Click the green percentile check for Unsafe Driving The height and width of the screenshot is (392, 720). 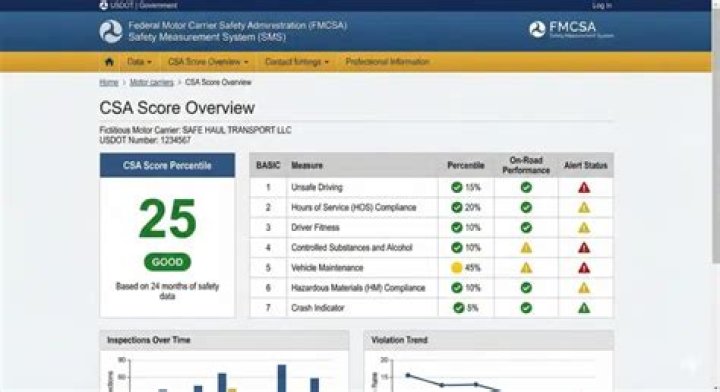[456, 187]
